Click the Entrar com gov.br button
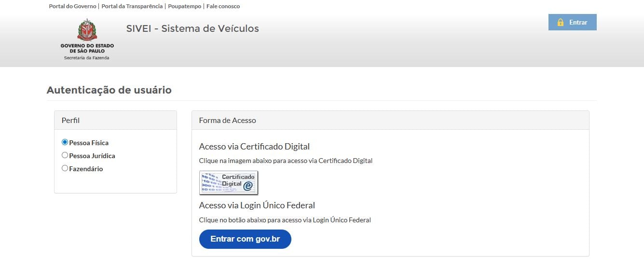The image size is (644, 271). (245, 239)
